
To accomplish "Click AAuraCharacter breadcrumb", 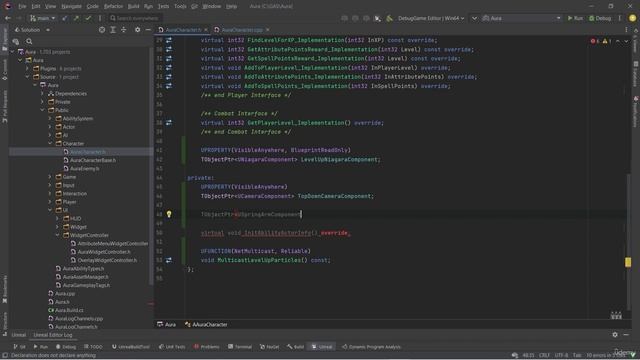I will click(206, 324).
